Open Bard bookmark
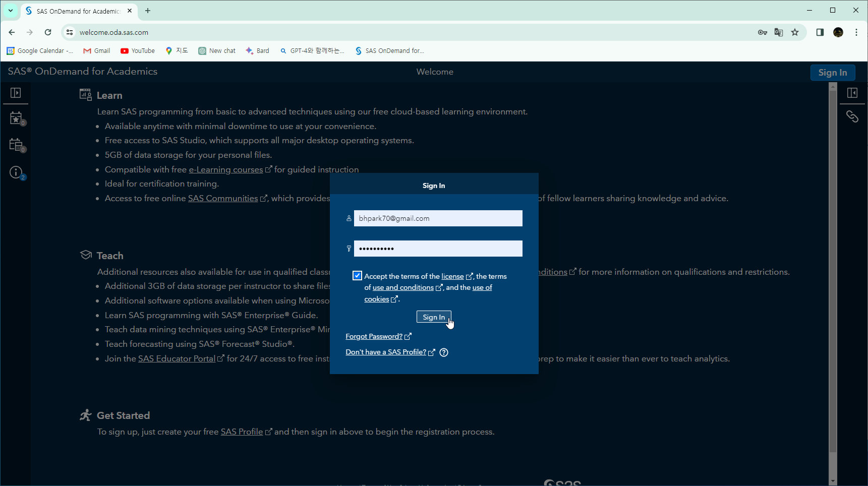This screenshot has width=868, height=486. pos(257,50)
